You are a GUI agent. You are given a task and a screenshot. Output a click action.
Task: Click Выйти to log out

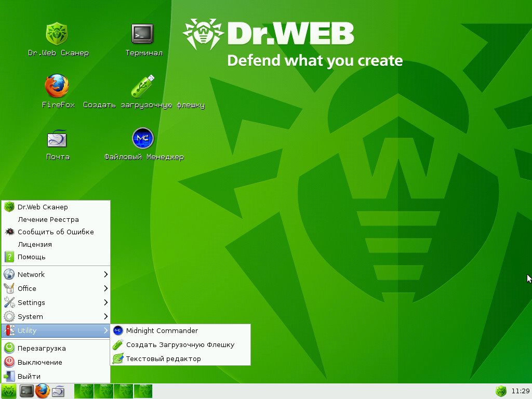tap(56, 376)
